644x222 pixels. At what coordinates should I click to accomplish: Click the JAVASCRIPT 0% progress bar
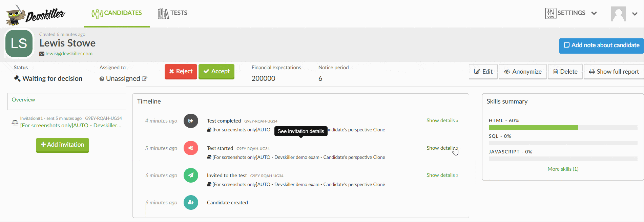(x=563, y=159)
